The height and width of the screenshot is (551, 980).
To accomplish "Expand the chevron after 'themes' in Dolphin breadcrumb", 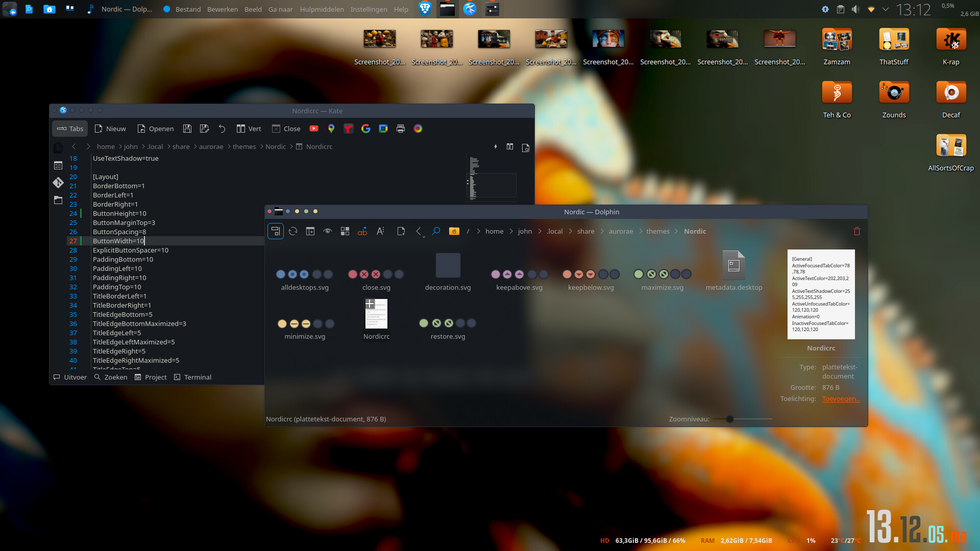I will pyautogui.click(x=676, y=231).
